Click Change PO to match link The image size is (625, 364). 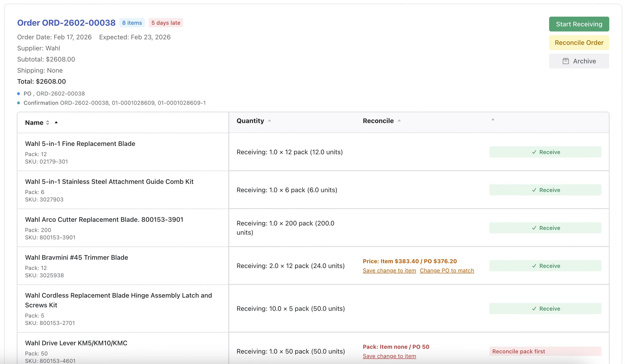[447, 271]
